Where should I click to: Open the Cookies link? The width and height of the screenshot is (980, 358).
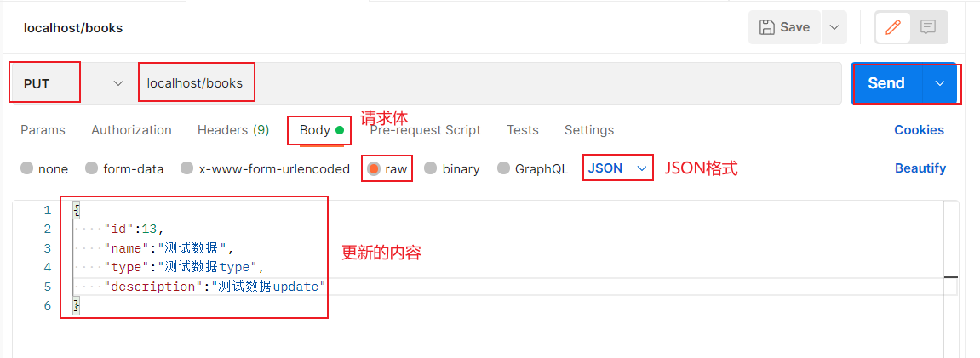click(x=919, y=130)
